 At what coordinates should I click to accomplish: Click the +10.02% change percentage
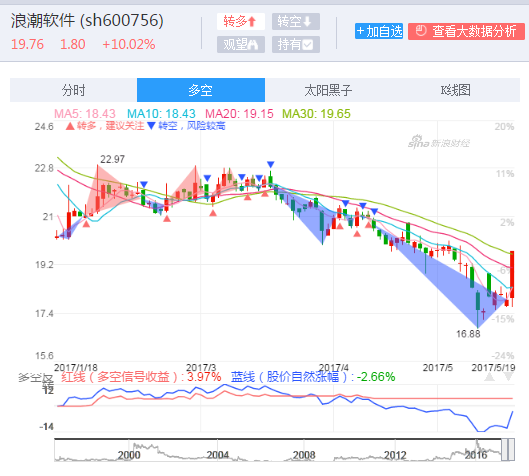[x=129, y=44]
